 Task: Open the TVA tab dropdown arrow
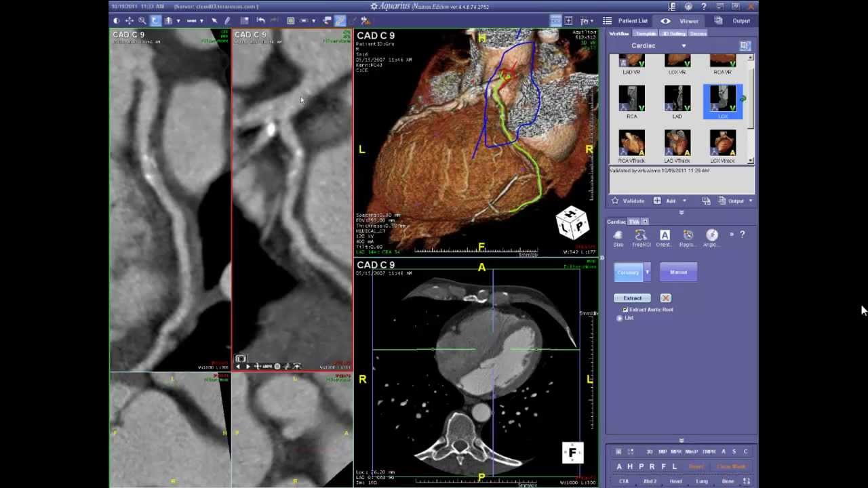tap(645, 222)
